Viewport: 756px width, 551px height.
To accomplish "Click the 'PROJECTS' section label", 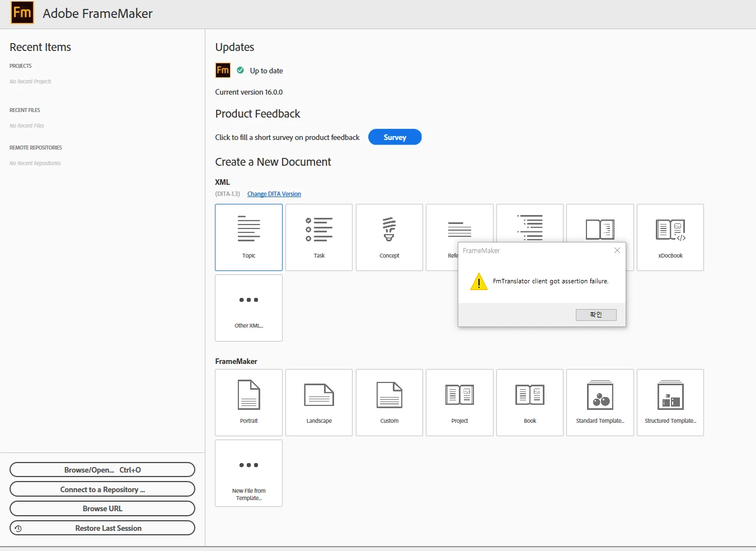I will (x=21, y=66).
